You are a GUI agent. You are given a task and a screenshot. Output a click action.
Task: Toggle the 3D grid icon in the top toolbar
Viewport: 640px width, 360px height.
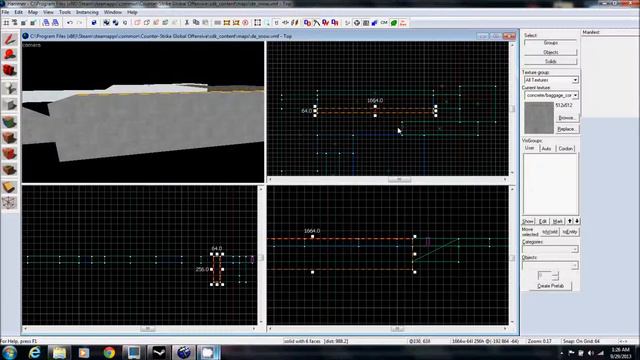point(15,23)
